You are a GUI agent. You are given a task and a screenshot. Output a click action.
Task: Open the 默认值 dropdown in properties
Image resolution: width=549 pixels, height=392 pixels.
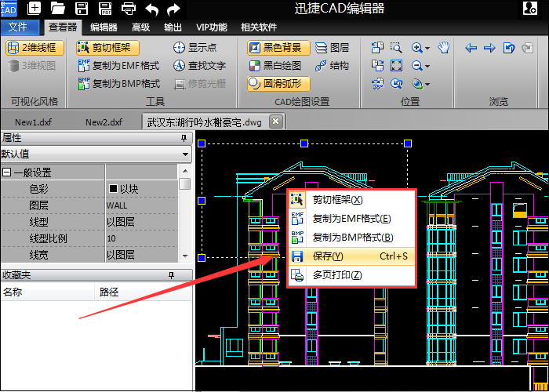point(185,154)
